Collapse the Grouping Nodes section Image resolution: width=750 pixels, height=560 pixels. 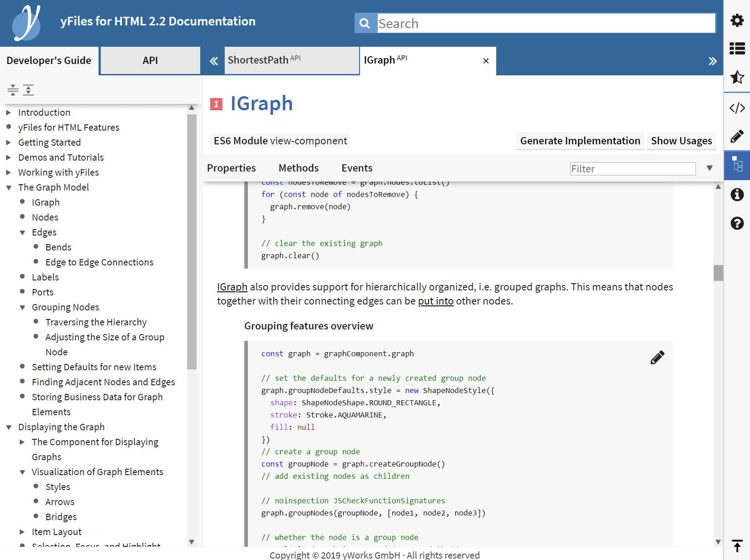click(22, 307)
